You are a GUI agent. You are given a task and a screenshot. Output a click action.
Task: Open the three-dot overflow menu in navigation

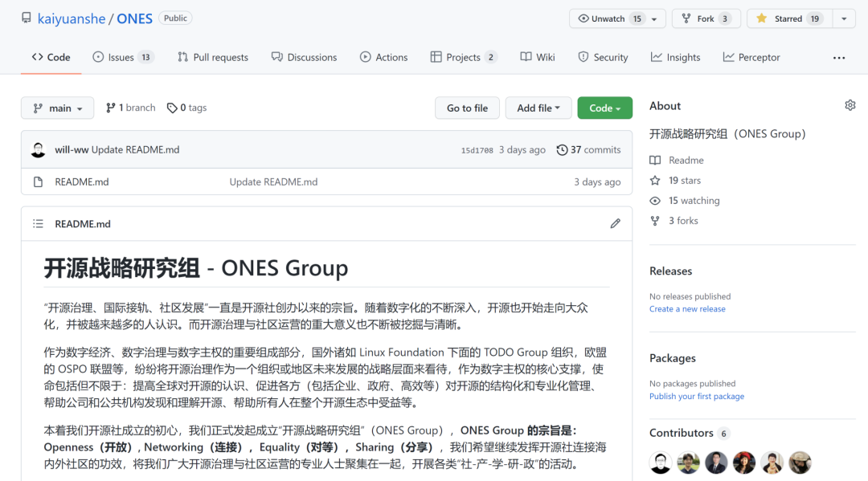pos(839,58)
